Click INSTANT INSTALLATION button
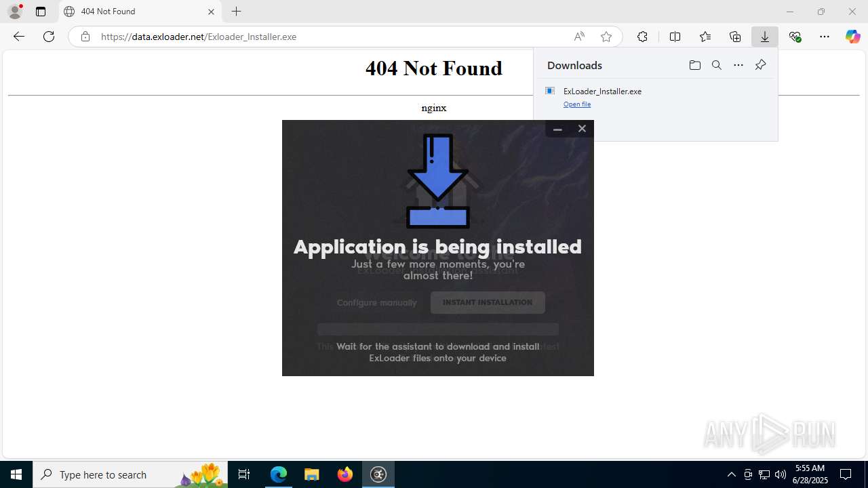The height and width of the screenshot is (488, 868). point(488,302)
